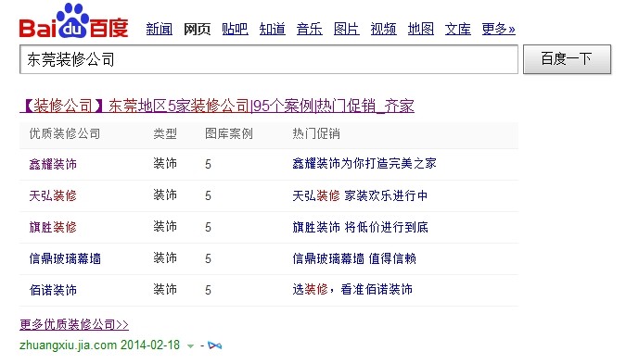
Task: Open the 鑫耀装饰 company link
Action: [53, 164]
